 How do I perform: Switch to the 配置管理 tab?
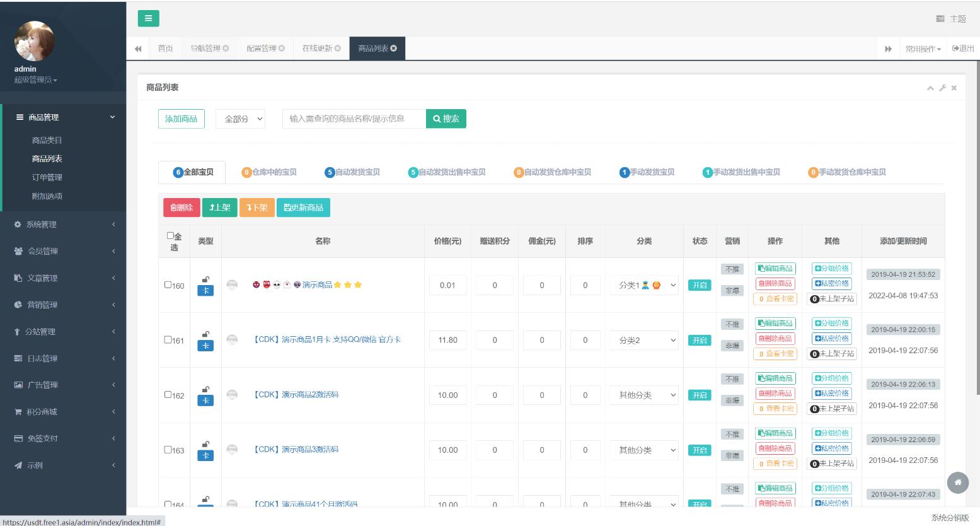[x=262, y=49]
